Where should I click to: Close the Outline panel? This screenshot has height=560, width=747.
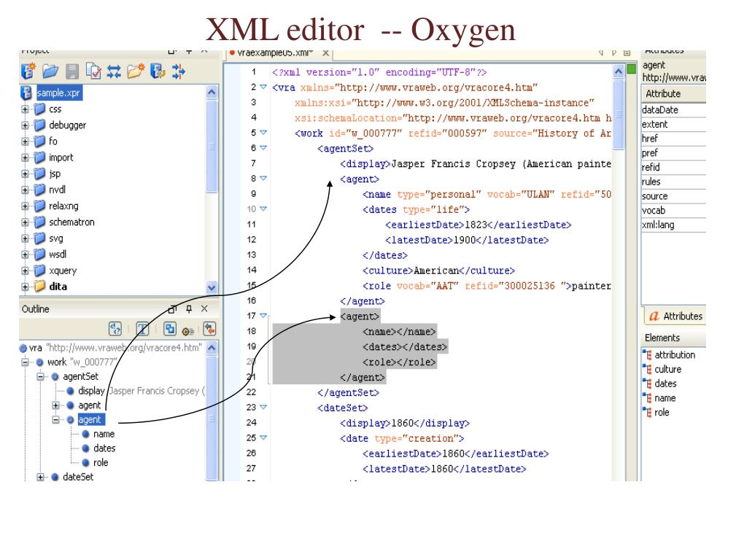[x=204, y=308]
